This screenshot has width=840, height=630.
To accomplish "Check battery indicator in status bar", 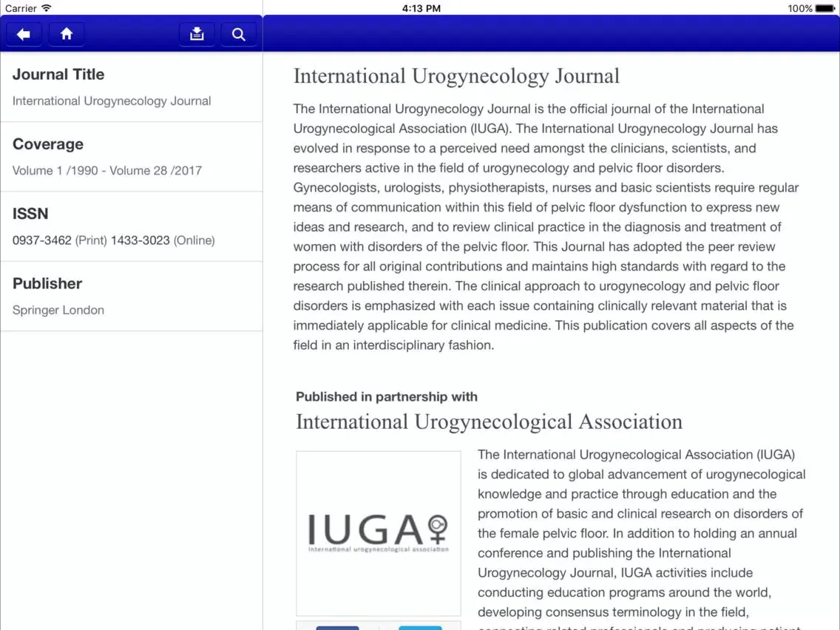I will [x=825, y=8].
